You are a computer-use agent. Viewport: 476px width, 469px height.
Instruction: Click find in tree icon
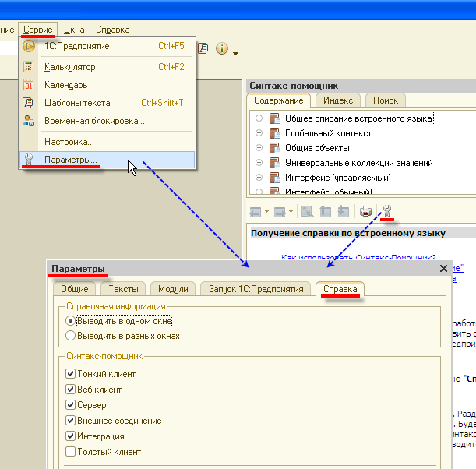[307, 211]
